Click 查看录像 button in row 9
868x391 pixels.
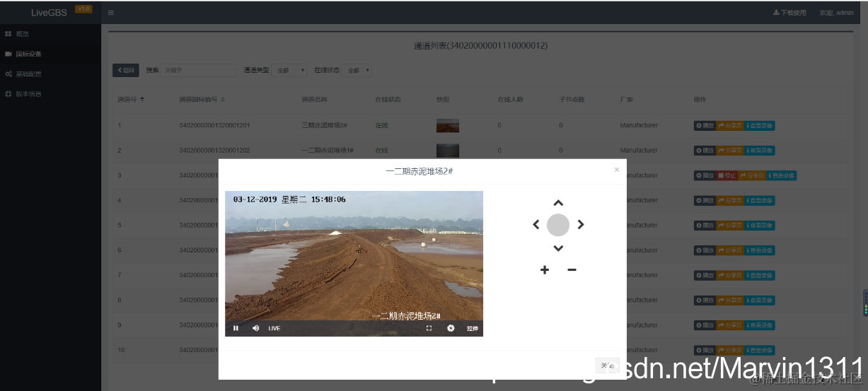point(760,325)
